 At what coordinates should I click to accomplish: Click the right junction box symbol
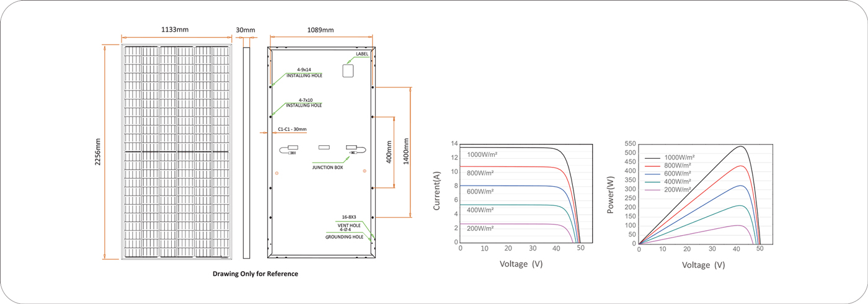click(x=356, y=149)
